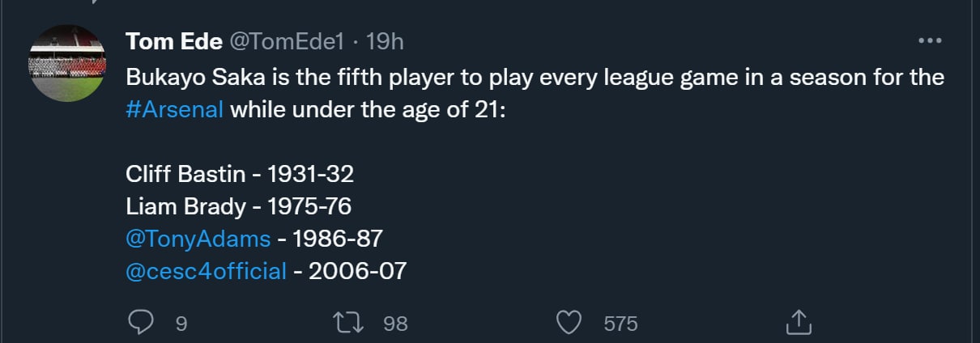Open Tom Ede's profile picture
Screen dimensions: 980x343
coord(69,64)
